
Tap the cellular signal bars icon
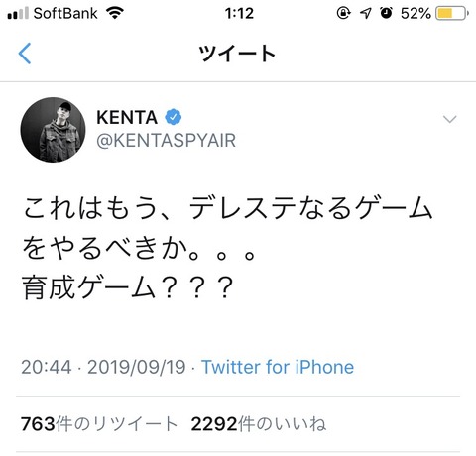point(18,14)
